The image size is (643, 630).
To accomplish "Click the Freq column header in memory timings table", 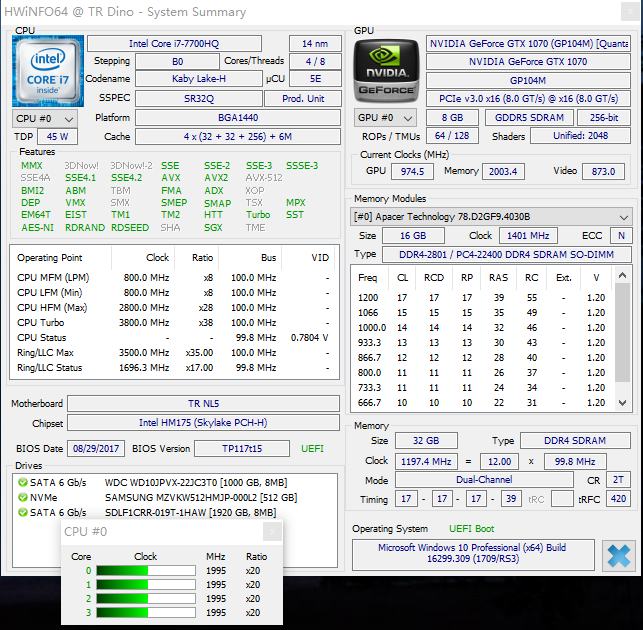I will pos(367,278).
